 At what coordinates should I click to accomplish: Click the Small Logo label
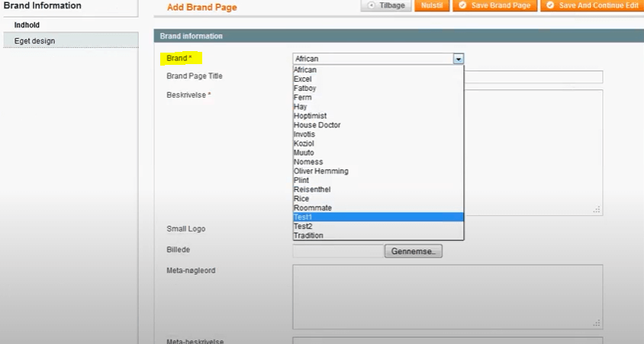pyautogui.click(x=185, y=229)
